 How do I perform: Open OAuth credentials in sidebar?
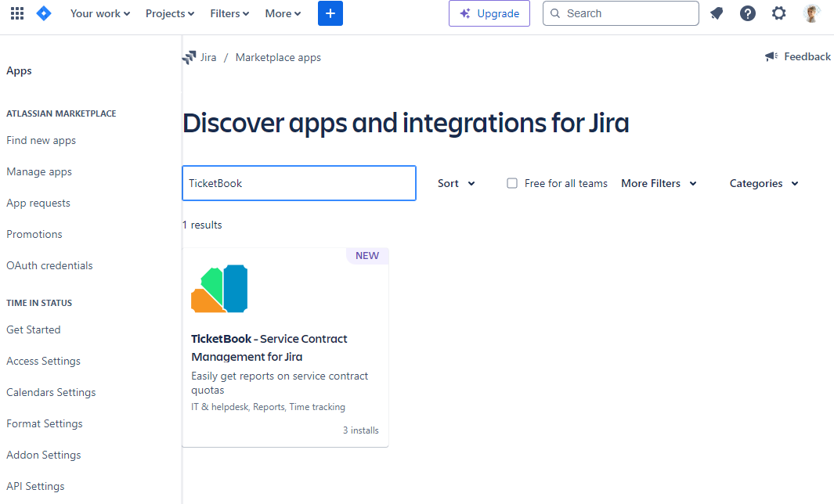[x=49, y=265]
